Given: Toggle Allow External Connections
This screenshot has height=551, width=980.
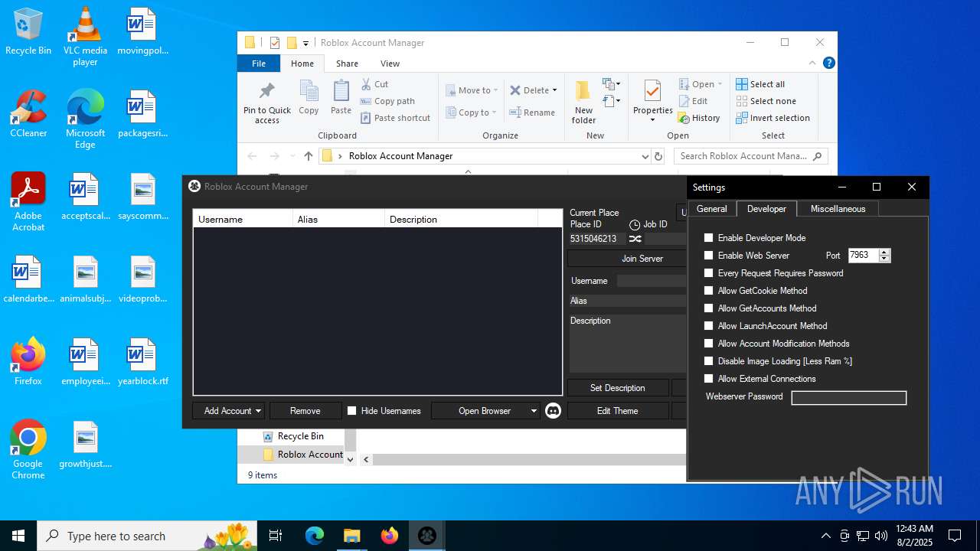Looking at the screenshot, I should pyautogui.click(x=708, y=379).
